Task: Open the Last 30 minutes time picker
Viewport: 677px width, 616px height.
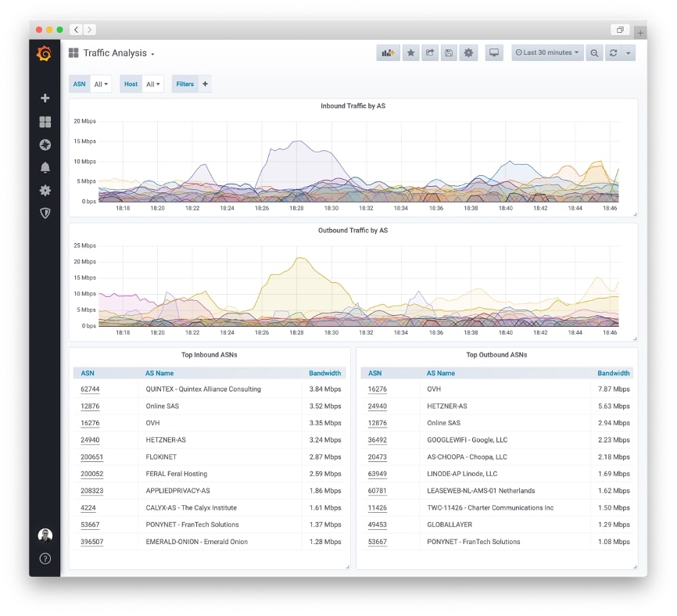Action: [x=547, y=52]
